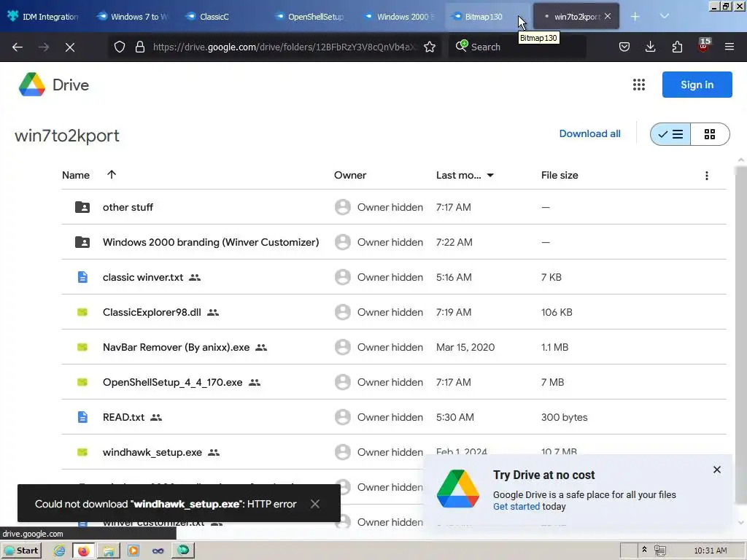Switch to list layout view
This screenshot has height=560, width=747.
point(670,134)
